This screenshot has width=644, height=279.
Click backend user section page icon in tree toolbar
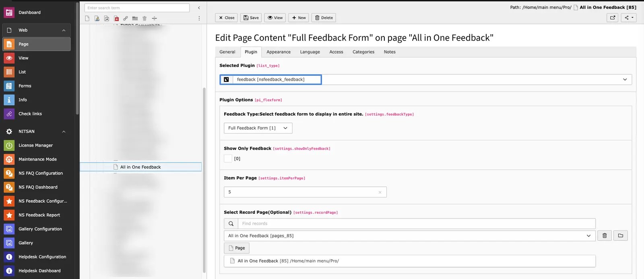point(97,18)
